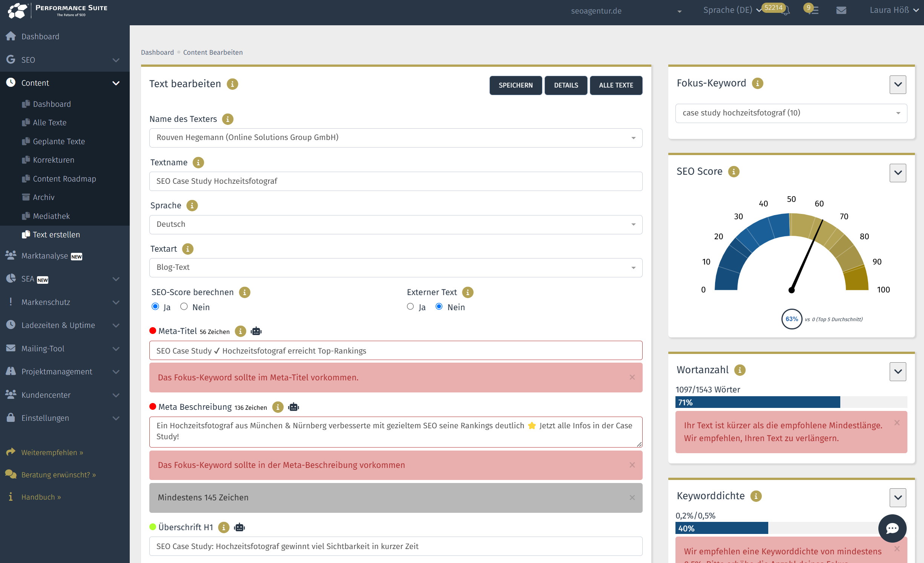Click the robot icon next to Meta-Titel
This screenshot has height=563, width=924.
[x=256, y=331]
